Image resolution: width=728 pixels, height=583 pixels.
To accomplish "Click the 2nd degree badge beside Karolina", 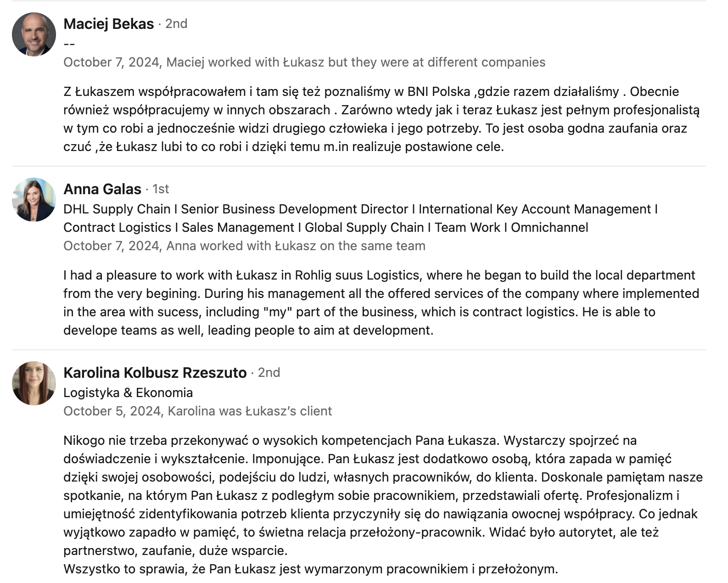I will pos(269,373).
